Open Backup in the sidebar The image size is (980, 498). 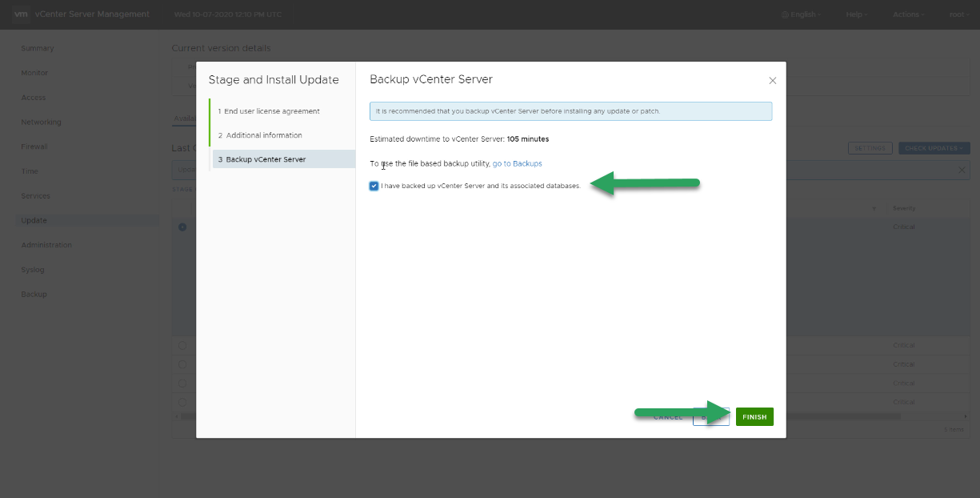click(x=34, y=295)
